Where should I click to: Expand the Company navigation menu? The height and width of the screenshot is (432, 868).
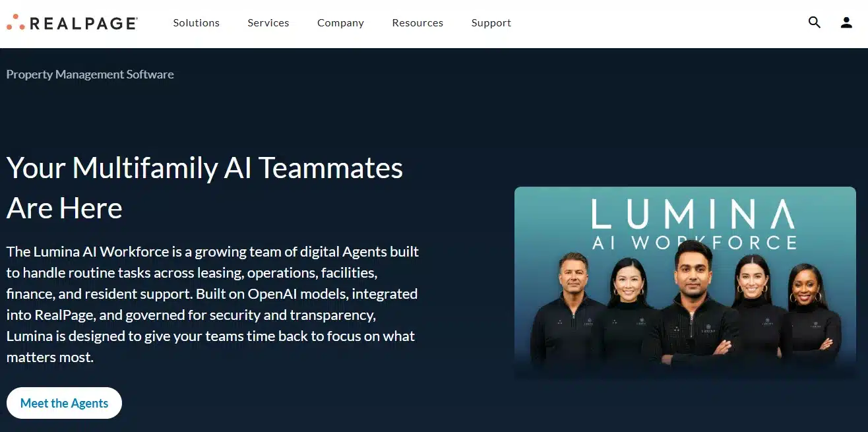point(340,22)
